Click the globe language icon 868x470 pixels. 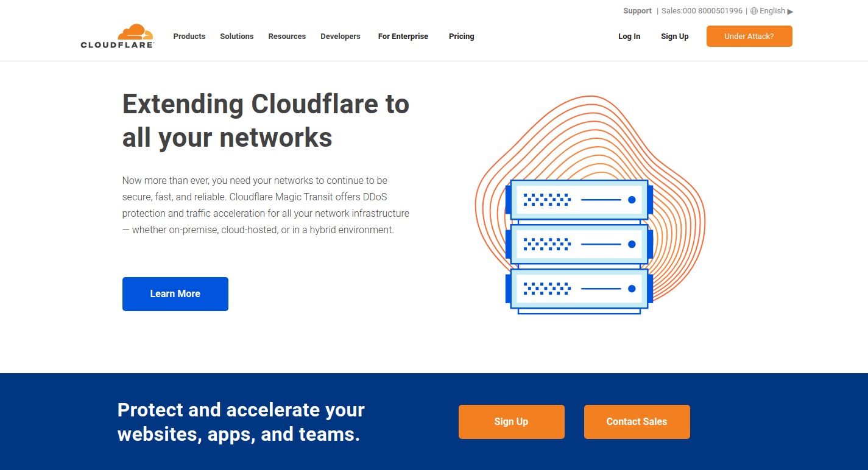[x=754, y=11]
